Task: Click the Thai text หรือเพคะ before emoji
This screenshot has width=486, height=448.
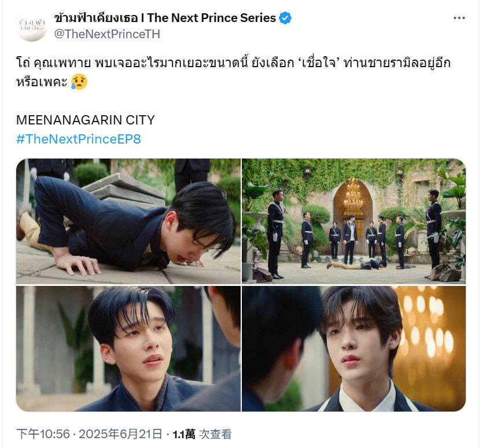Action: click(x=42, y=82)
